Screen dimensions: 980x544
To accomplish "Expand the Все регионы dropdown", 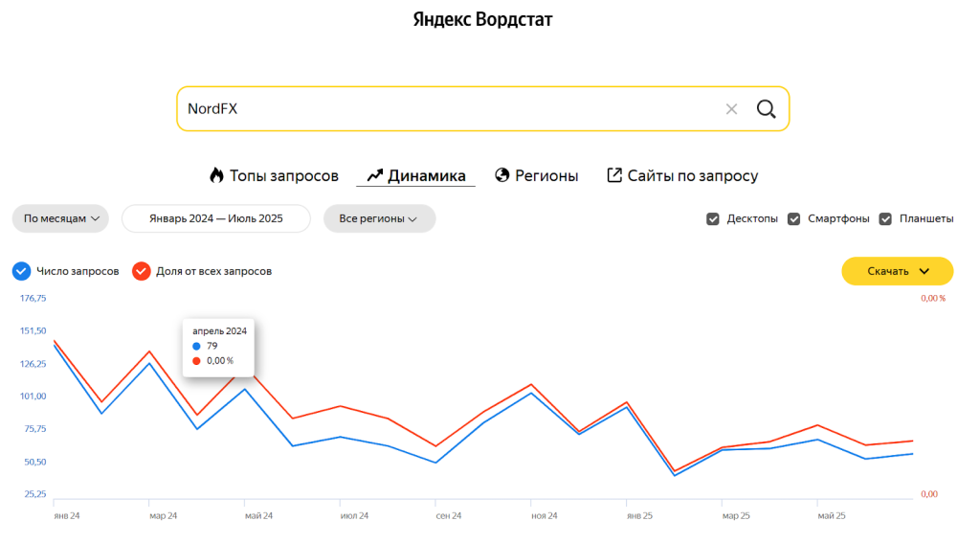I will click(379, 218).
